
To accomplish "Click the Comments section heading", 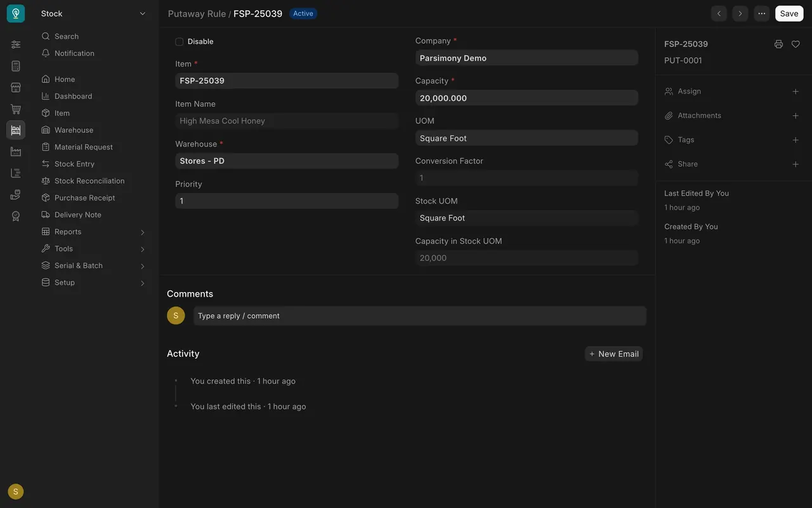I will tap(190, 294).
